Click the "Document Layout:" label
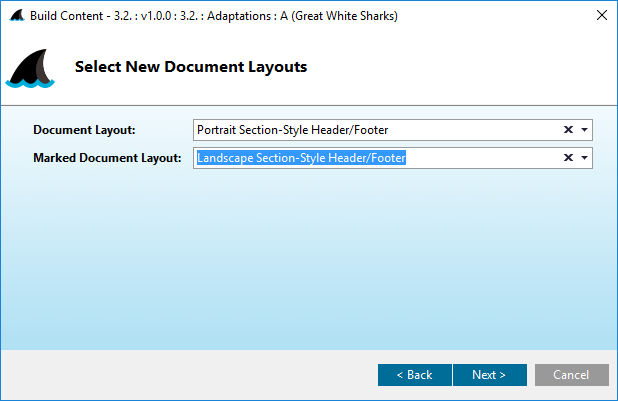618x401 pixels. 84,130
